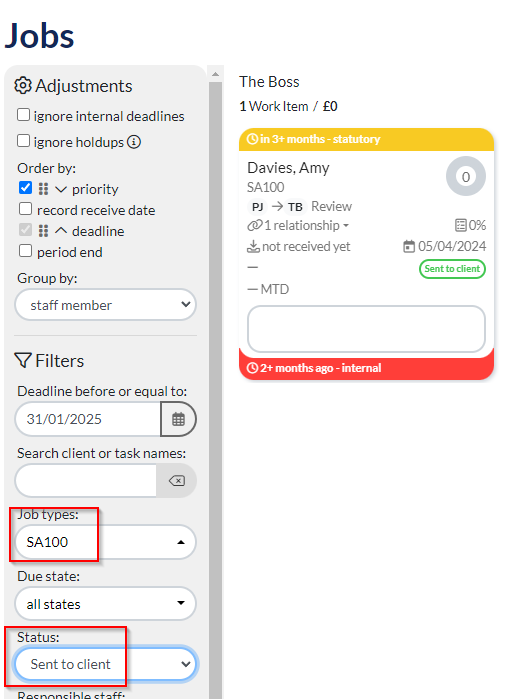Screen dimensions: 507x699
Task: Click the priority drag handle icon
Action: (43, 189)
